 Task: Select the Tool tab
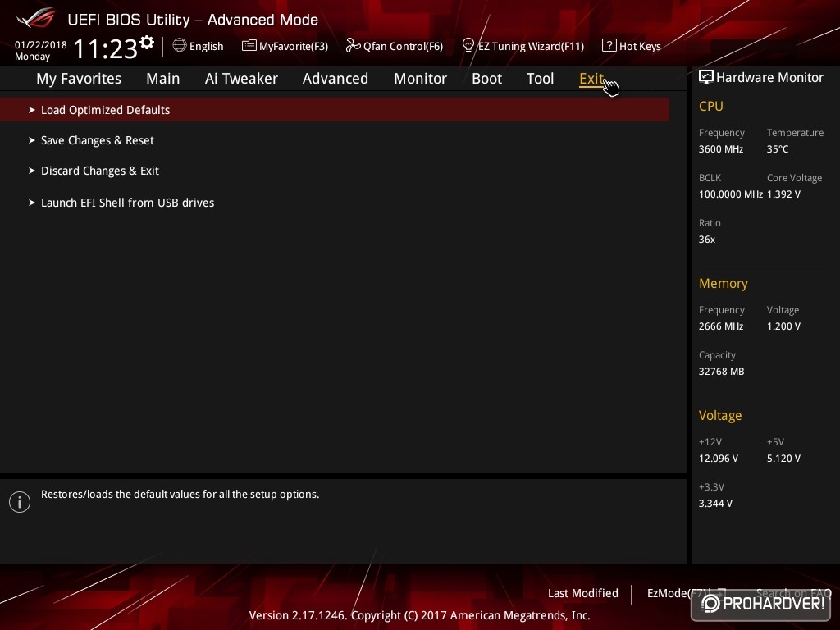[x=540, y=79]
